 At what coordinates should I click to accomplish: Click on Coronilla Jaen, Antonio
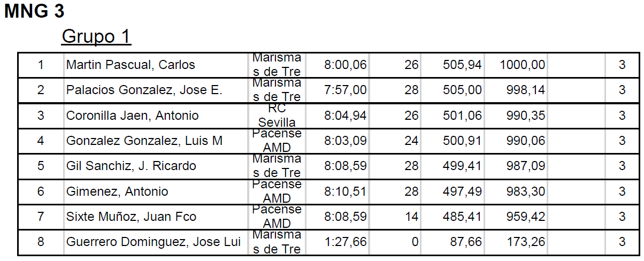(x=132, y=116)
